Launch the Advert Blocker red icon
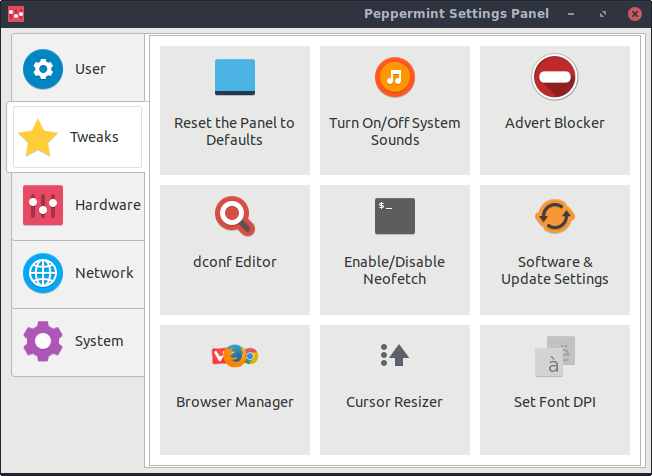652x476 pixels. (555, 77)
